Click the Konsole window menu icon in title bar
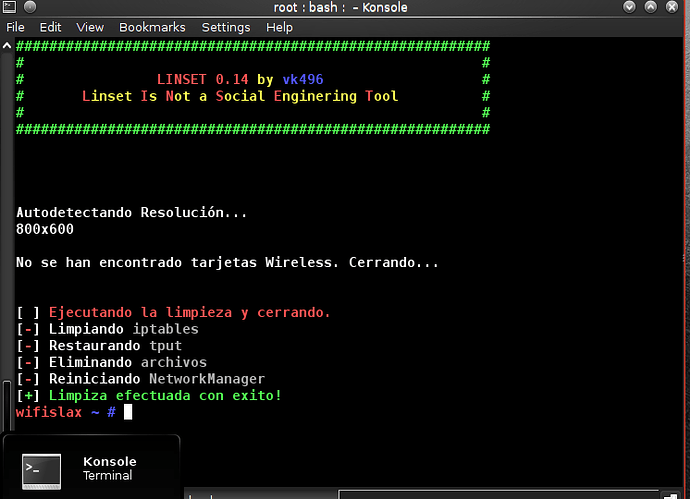Image resolution: width=690 pixels, height=499 pixels. click(x=11, y=8)
